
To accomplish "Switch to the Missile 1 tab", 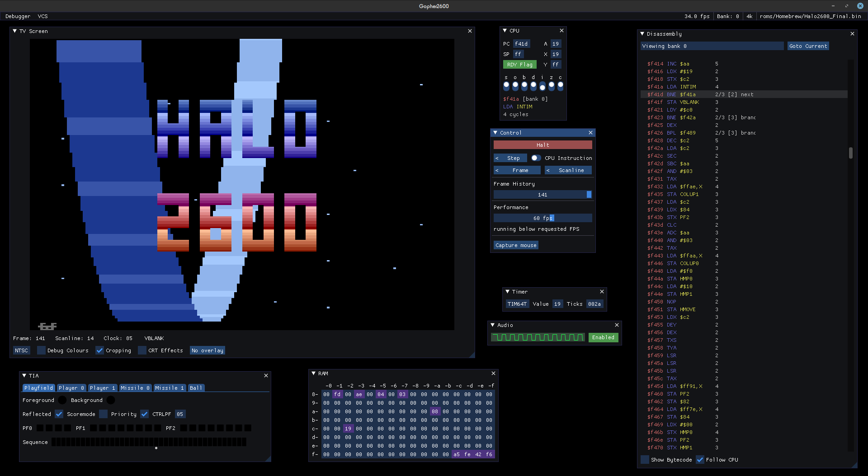I will [169, 388].
